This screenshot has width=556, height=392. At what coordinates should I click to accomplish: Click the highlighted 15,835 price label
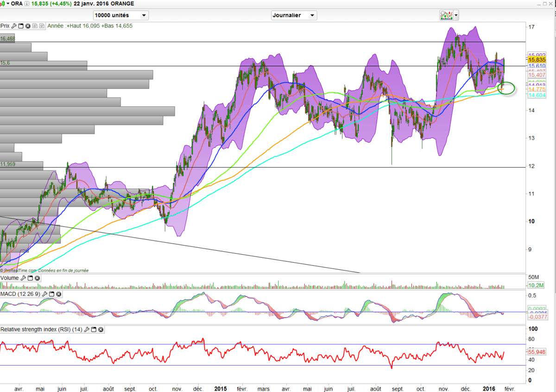[x=537, y=59]
